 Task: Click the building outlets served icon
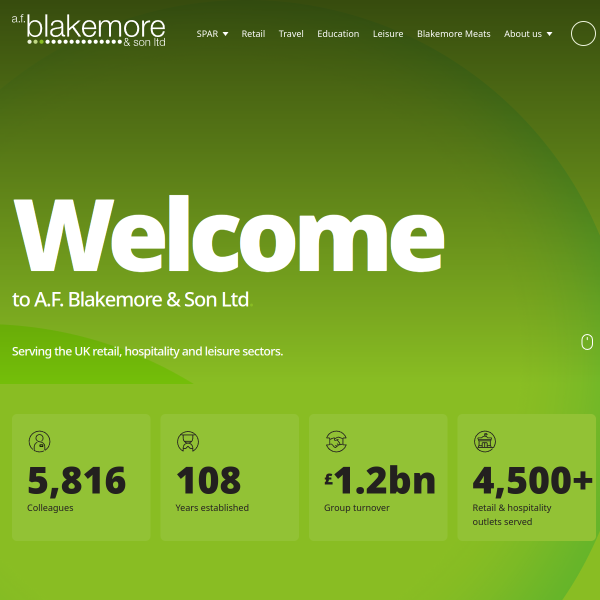pos(485,441)
